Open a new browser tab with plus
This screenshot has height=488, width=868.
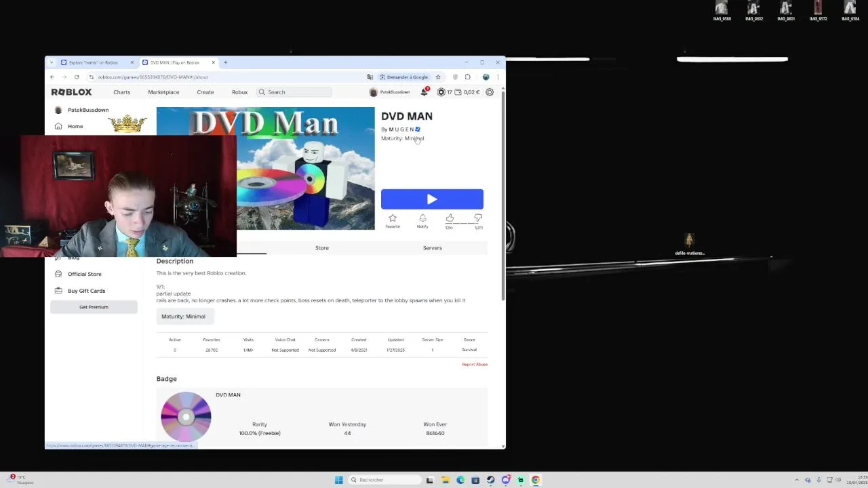point(226,62)
